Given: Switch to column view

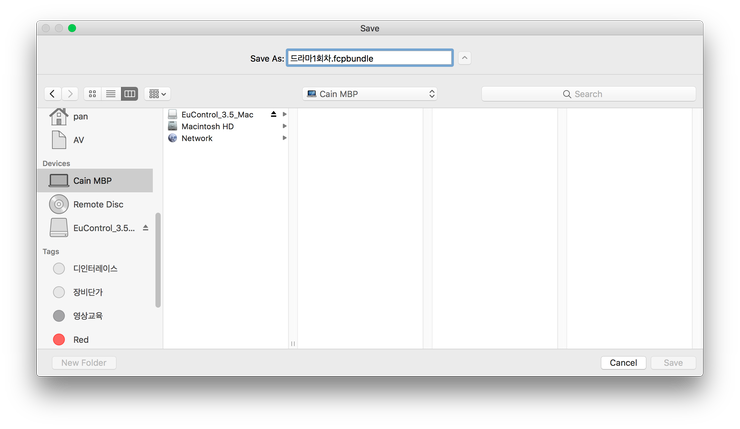Looking at the screenshot, I should pyautogui.click(x=129, y=94).
